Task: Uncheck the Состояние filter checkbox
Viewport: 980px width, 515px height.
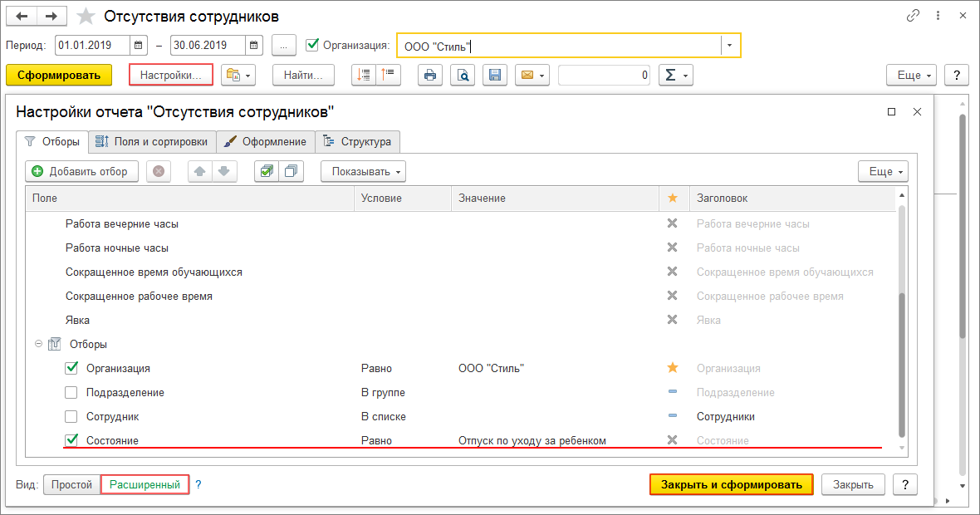Action: [71, 440]
